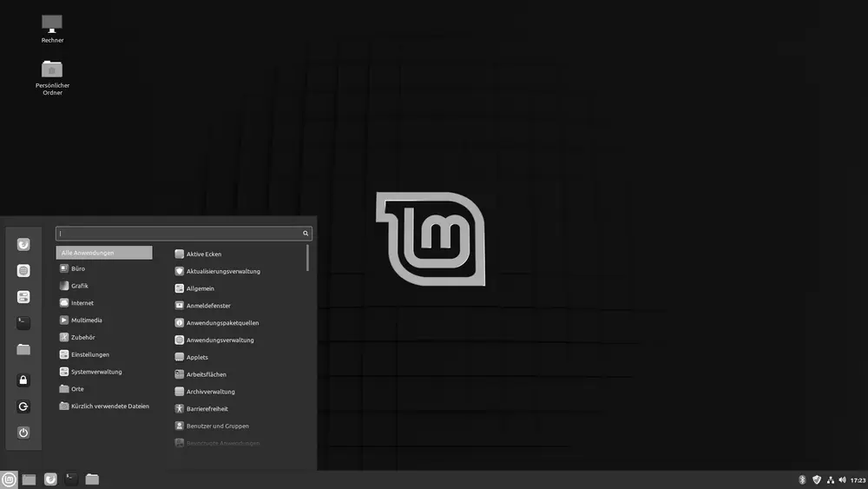
Task: Click the search magnifier icon
Action: tap(305, 233)
